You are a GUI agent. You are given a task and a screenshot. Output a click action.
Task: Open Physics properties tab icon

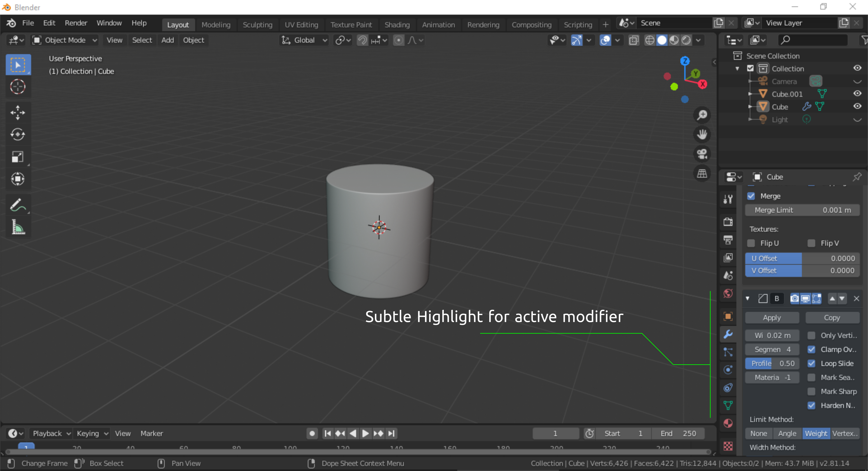[x=728, y=370]
